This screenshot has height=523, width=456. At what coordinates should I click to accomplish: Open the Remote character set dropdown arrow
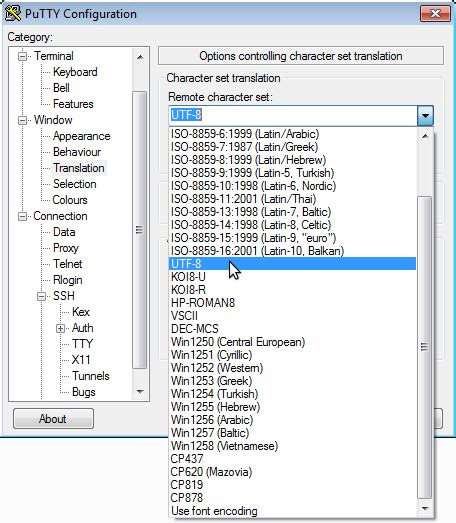(425, 116)
